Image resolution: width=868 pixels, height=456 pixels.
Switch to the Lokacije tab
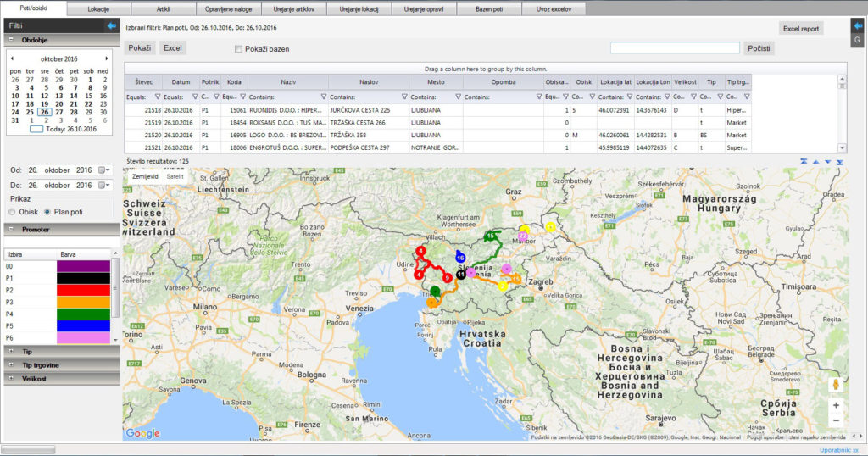click(98, 8)
